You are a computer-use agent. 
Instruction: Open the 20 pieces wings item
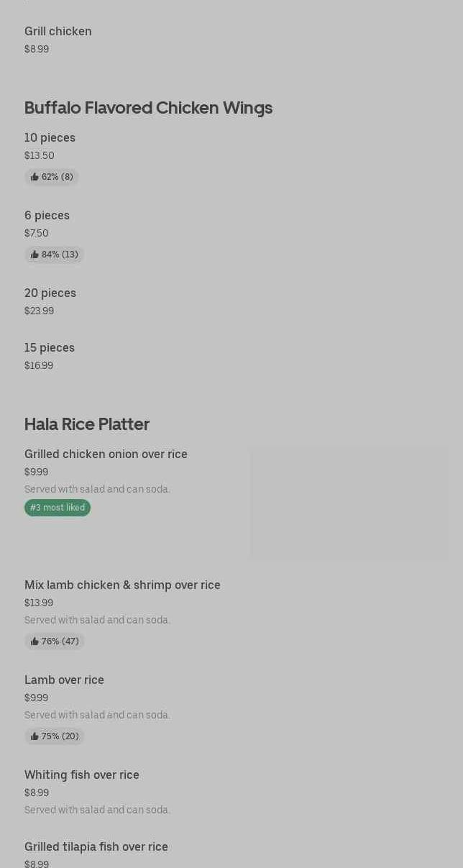50,293
